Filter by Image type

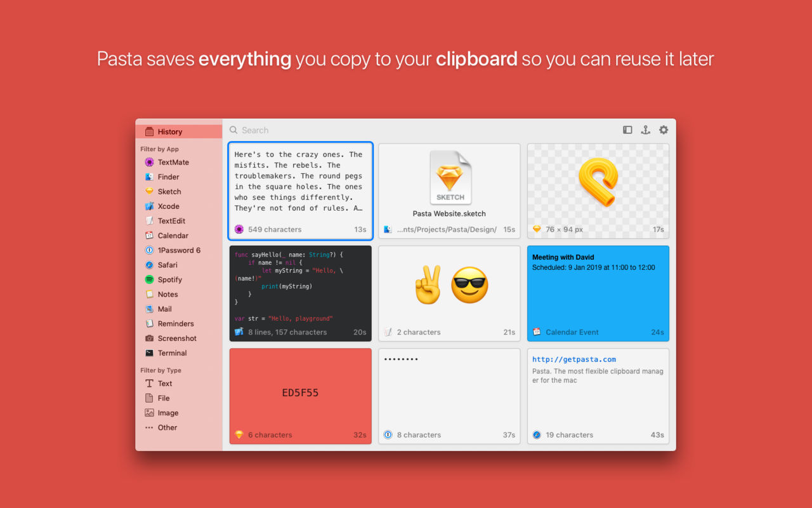click(162, 413)
